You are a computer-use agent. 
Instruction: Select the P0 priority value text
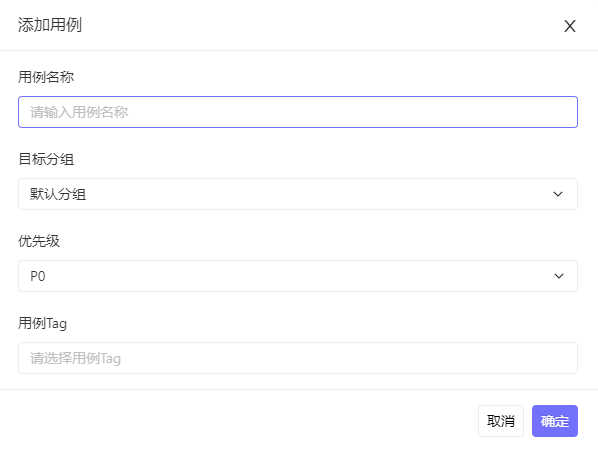38,276
